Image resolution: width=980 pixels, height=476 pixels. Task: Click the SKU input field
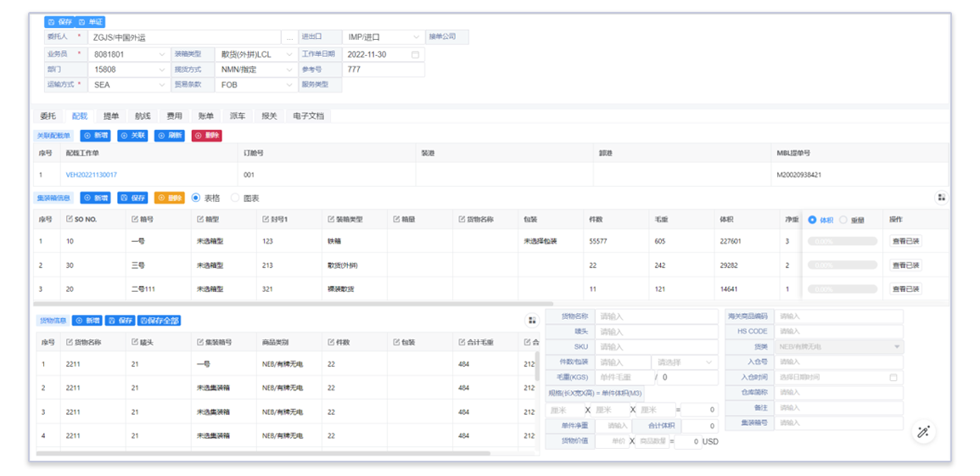pos(656,347)
